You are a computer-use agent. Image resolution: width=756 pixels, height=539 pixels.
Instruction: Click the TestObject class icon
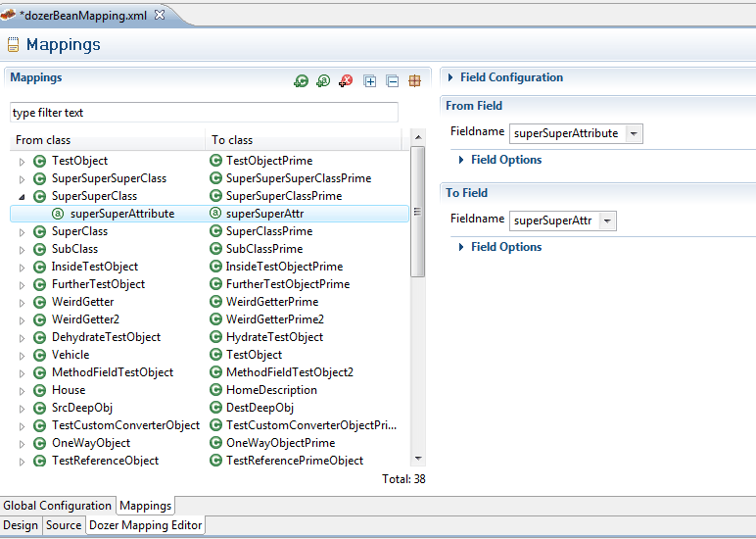(x=39, y=161)
